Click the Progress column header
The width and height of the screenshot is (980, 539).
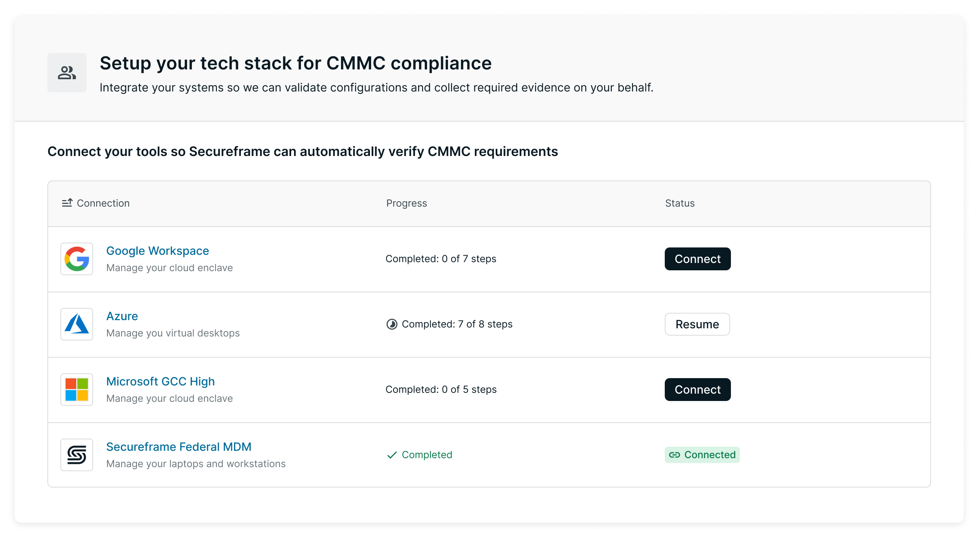click(407, 203)
